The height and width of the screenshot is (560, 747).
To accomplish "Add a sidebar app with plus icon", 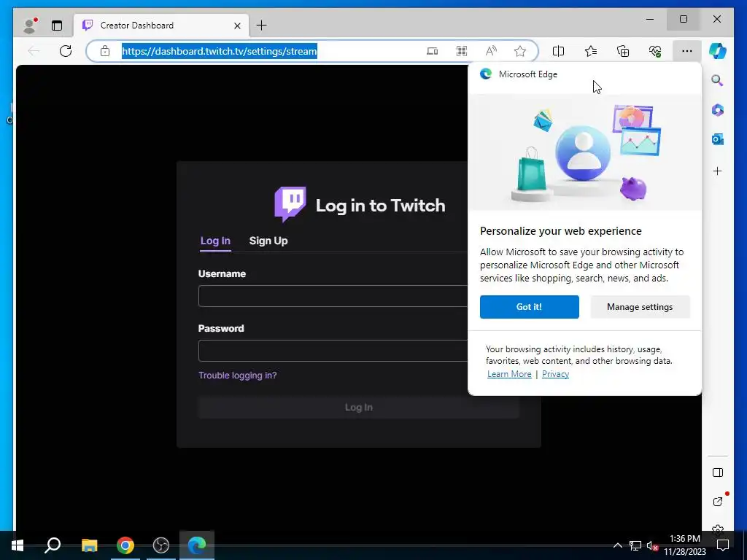I will [x=718, y=171].
